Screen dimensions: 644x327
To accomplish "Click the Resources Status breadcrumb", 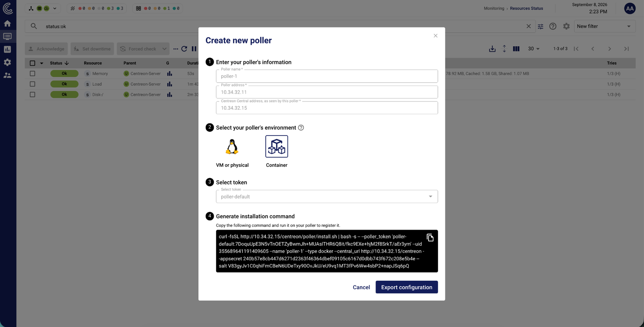I will (526, 8).
